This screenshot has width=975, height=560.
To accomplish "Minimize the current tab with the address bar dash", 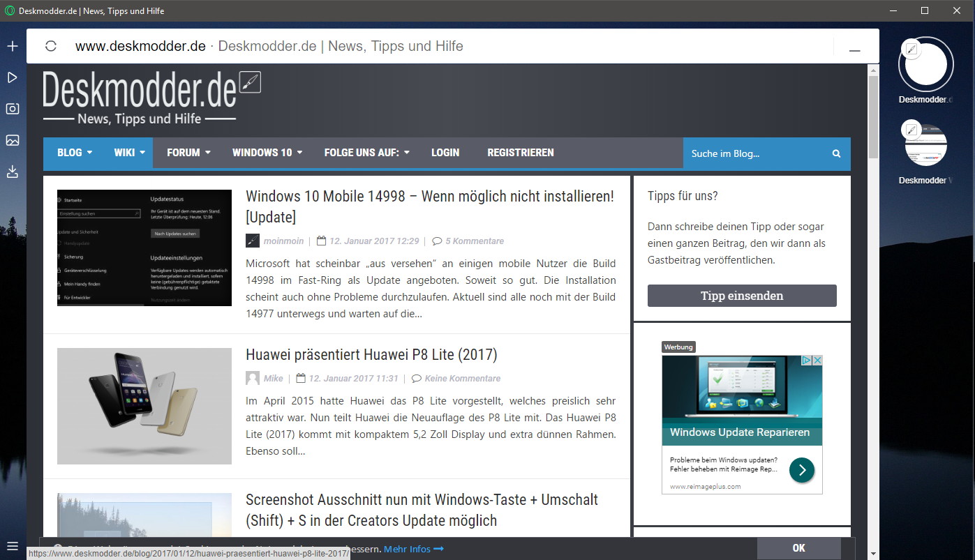I will click(x=854, y=51).
